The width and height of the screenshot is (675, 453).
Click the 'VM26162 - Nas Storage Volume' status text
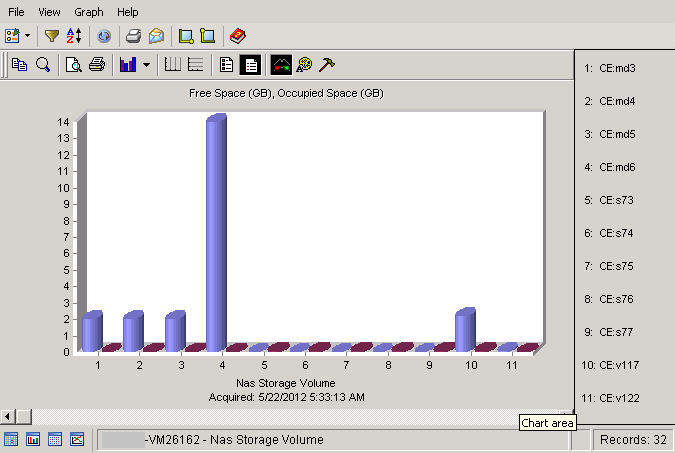pos(236,440)
